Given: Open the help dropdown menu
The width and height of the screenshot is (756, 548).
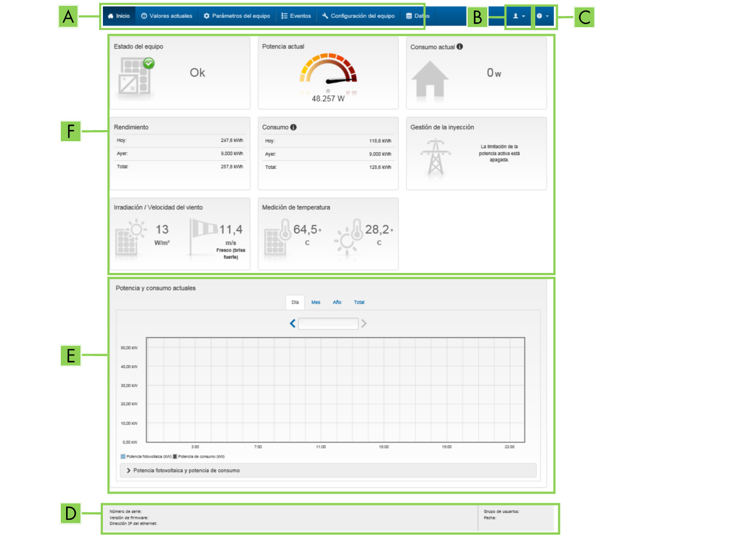Looking at the screenshot, I should [543, 16].
